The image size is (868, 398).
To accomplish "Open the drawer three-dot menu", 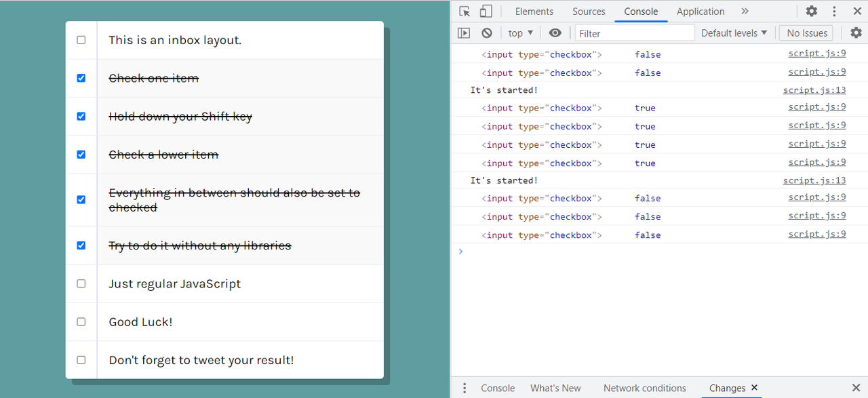I will 465,388.
